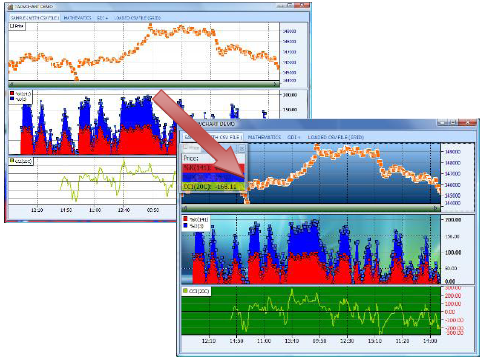The image size is (480, 360).
Task: Close the front chart demo window
Action: coord(467,122)
